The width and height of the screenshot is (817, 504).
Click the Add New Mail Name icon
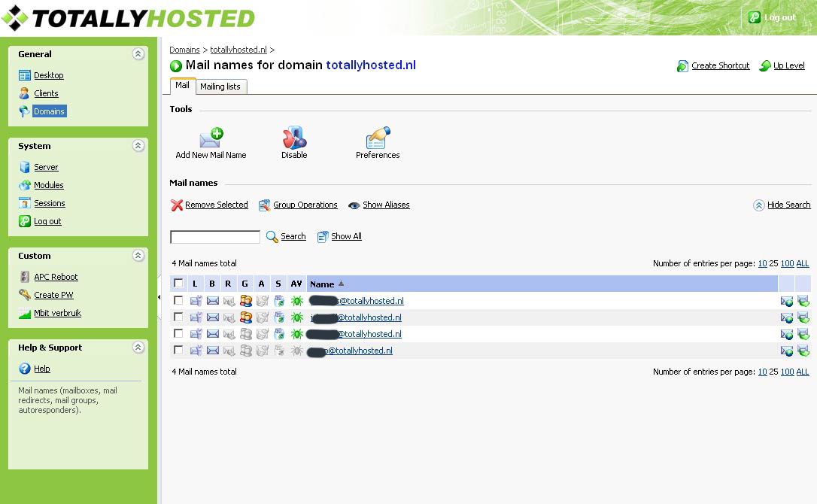tap(211, 139)
